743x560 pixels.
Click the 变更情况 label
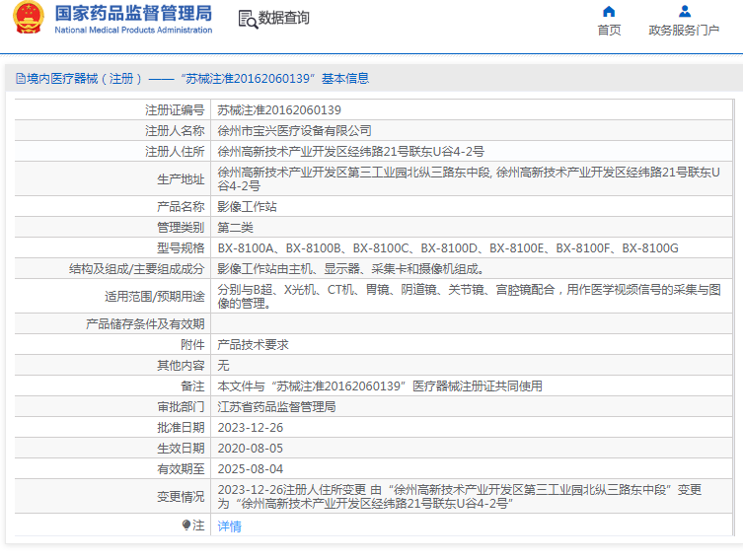181,497
